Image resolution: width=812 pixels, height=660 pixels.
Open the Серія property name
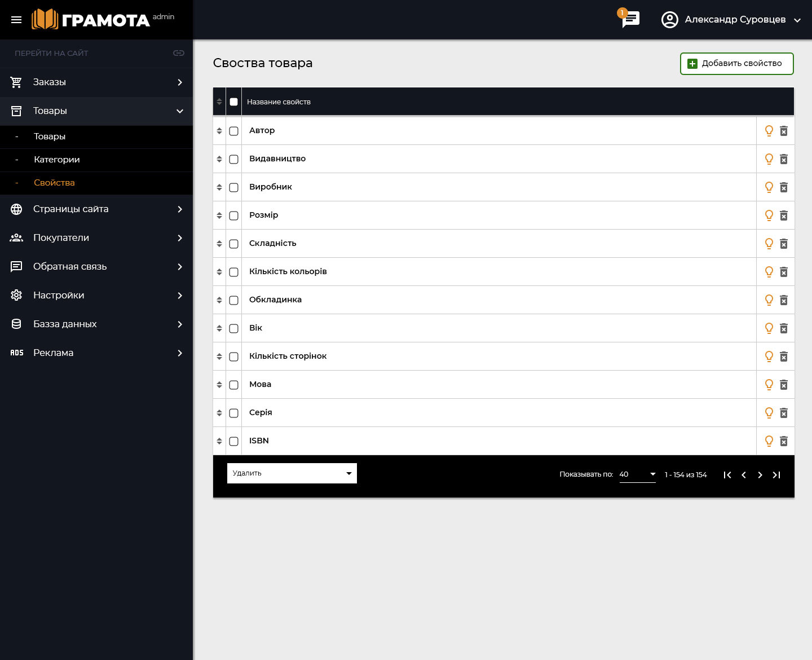tap(261, 412)
